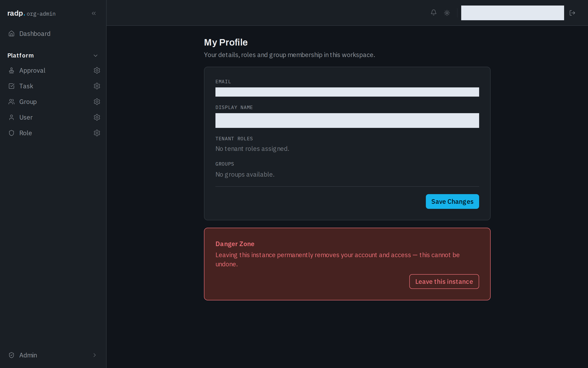Open Role settings gear

pos(97,133)
